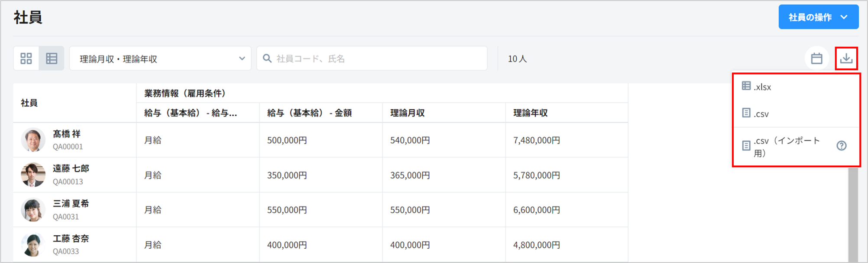
Task: Click the download export icon
Action: (x=846, y=58)
